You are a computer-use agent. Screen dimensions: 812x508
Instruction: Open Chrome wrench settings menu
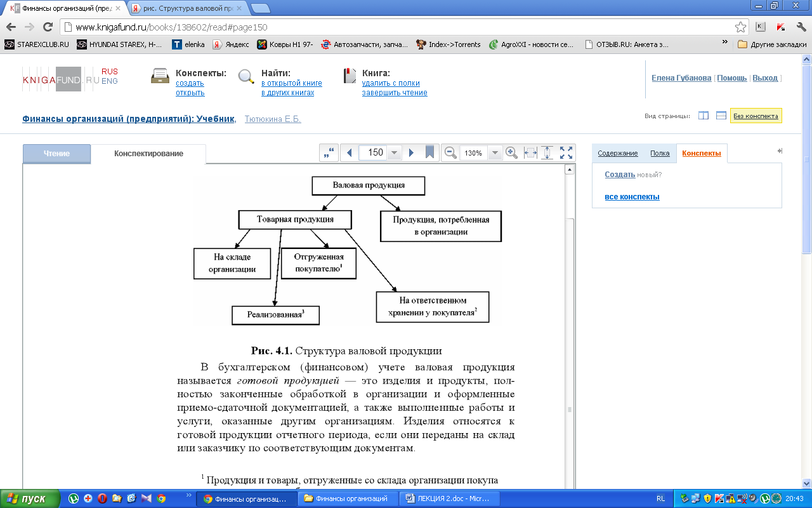(x=801, y=27)
